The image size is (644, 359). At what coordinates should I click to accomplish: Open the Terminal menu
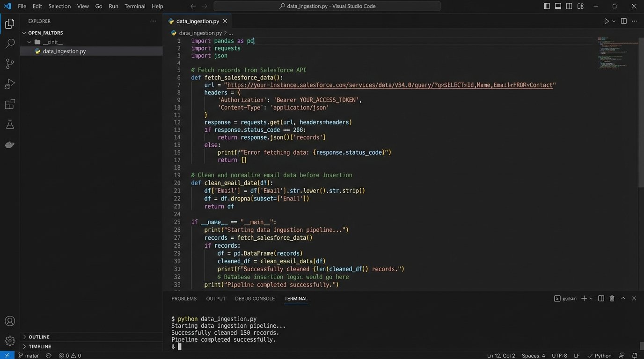(x=135, y=6)
